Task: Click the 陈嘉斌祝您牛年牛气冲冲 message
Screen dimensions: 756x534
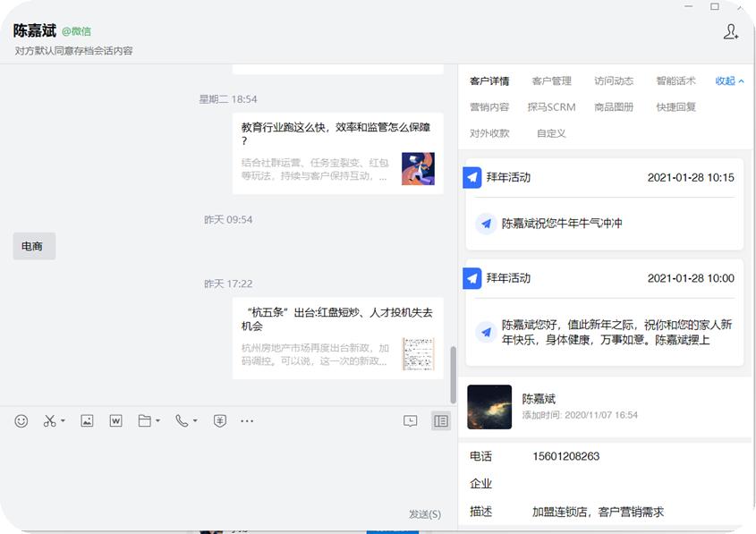Action: coord(562,223)
